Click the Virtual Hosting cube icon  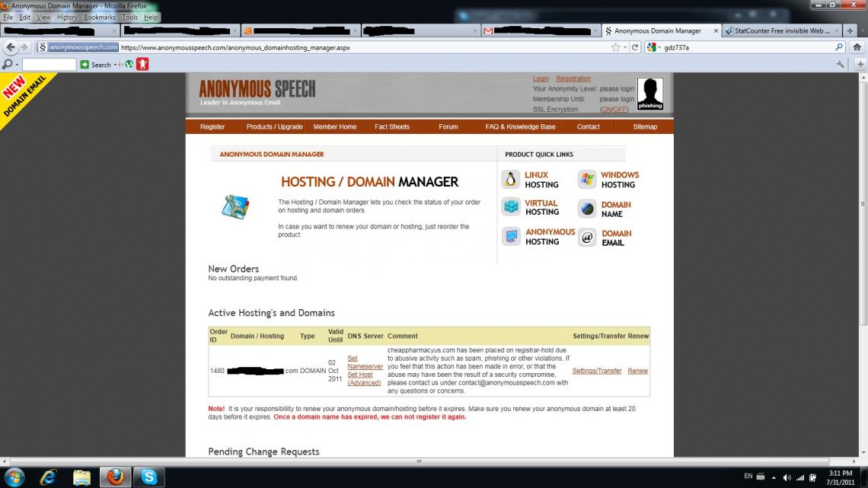(511, 207)
